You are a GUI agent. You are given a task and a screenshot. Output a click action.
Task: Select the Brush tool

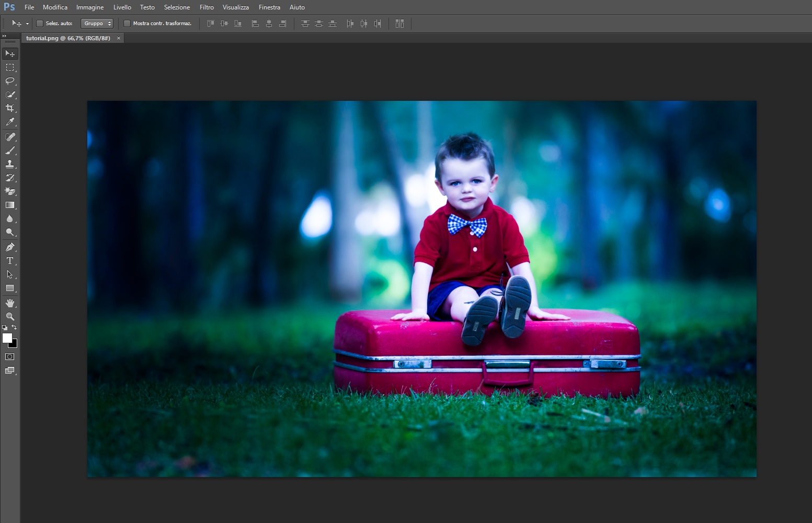pyautogui.click(x=10, y=150)
